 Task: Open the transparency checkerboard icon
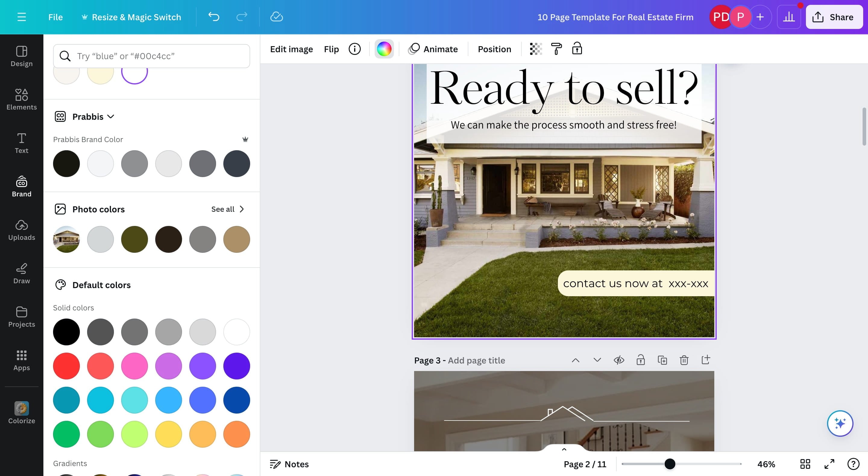point(536,49)
